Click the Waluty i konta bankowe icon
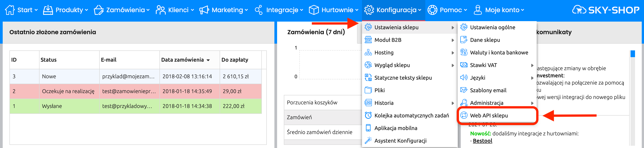Viewport: 644px width, 148px height. 464,53
